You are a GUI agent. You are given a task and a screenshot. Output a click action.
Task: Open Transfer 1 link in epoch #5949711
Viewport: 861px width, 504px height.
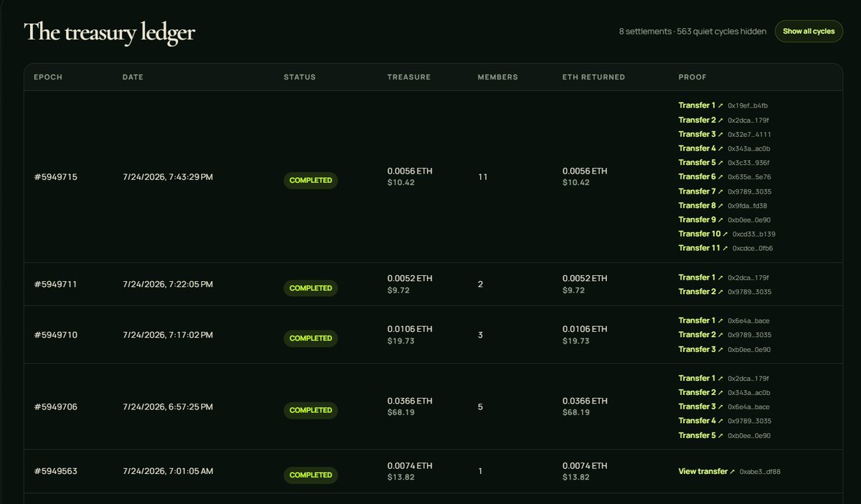click(x=701, y=277)
